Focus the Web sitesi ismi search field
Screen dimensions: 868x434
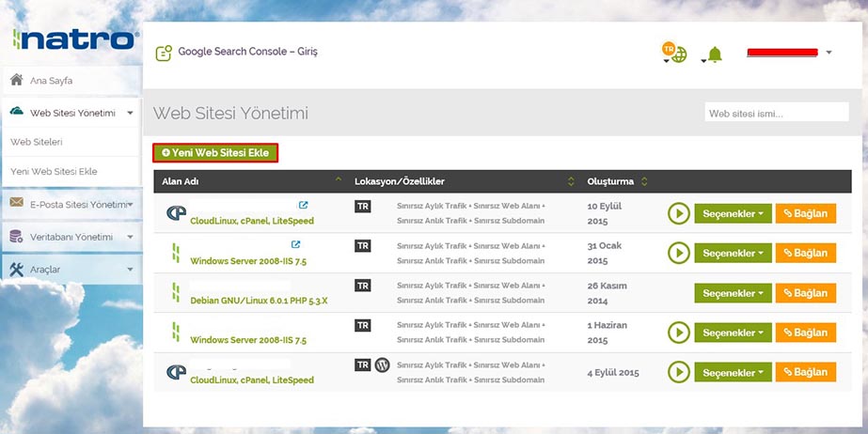pos(777,112)
